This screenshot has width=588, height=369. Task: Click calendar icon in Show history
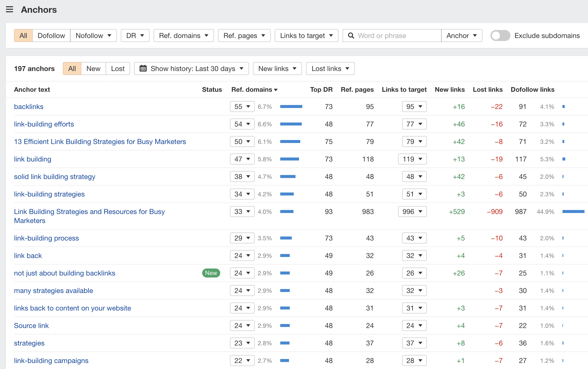coord(143,68)
